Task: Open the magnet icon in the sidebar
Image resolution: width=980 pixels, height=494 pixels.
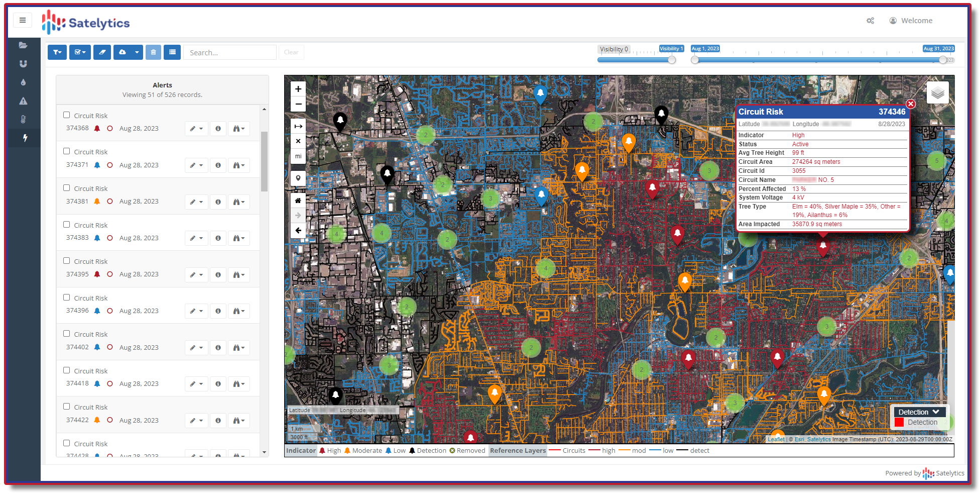Action: point(23,64)
